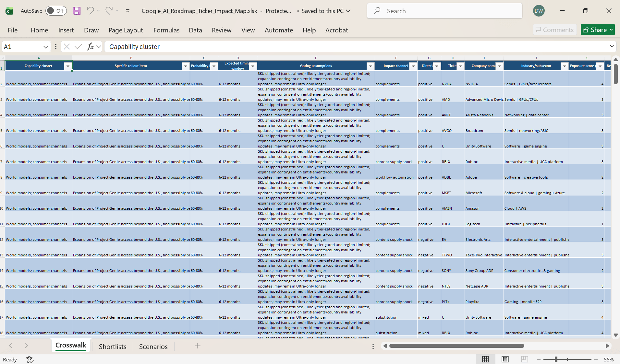Click the Excel app icon in title bar
The image size is (620, 364).
9,11
